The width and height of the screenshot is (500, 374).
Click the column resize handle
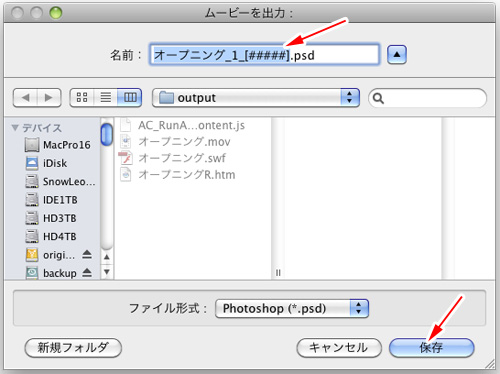[278, 273]
